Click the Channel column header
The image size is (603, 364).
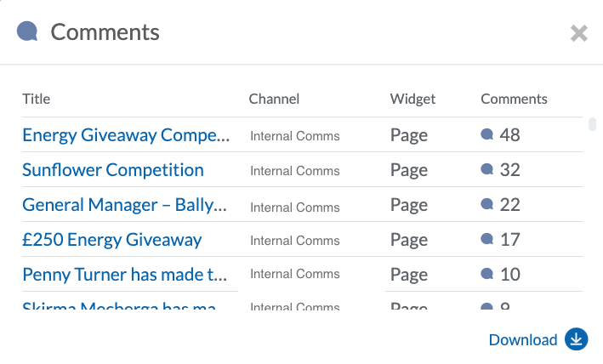[x=274, y=99]
